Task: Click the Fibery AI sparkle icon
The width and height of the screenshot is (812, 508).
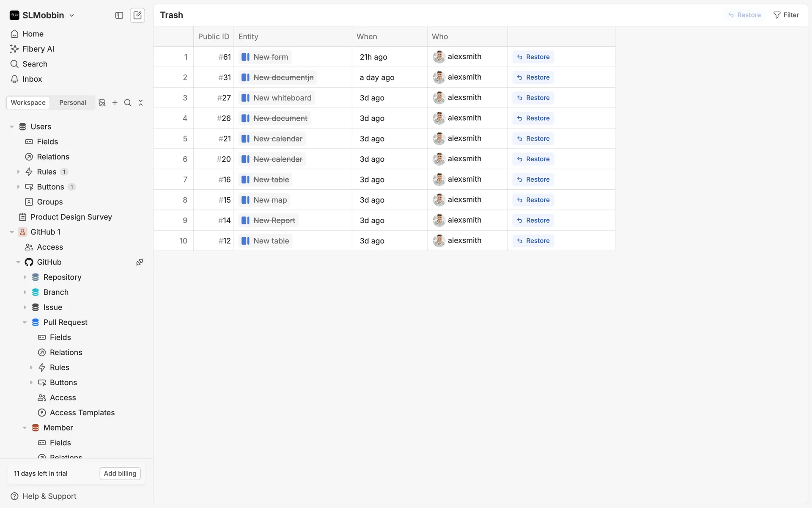Action: click(x=14, y=49)
